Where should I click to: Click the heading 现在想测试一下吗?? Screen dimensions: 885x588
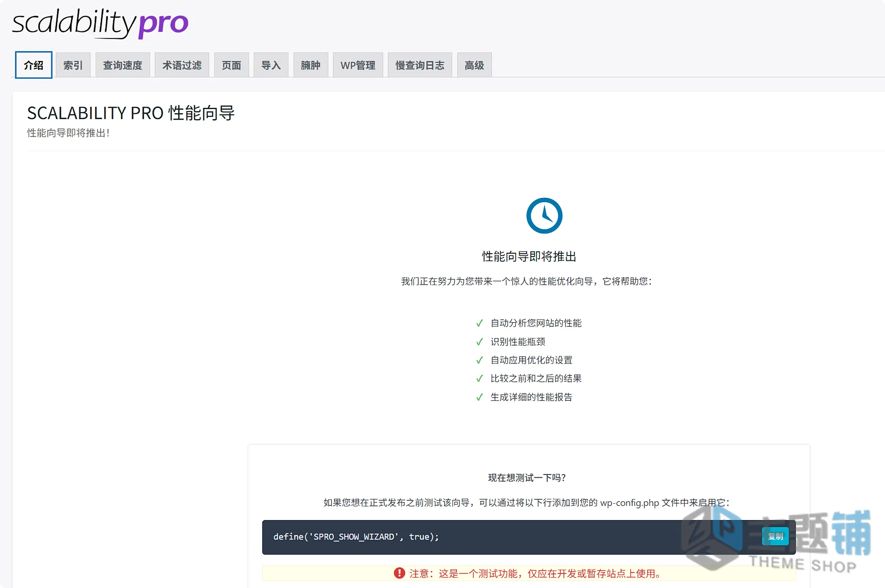click(527, 478)
